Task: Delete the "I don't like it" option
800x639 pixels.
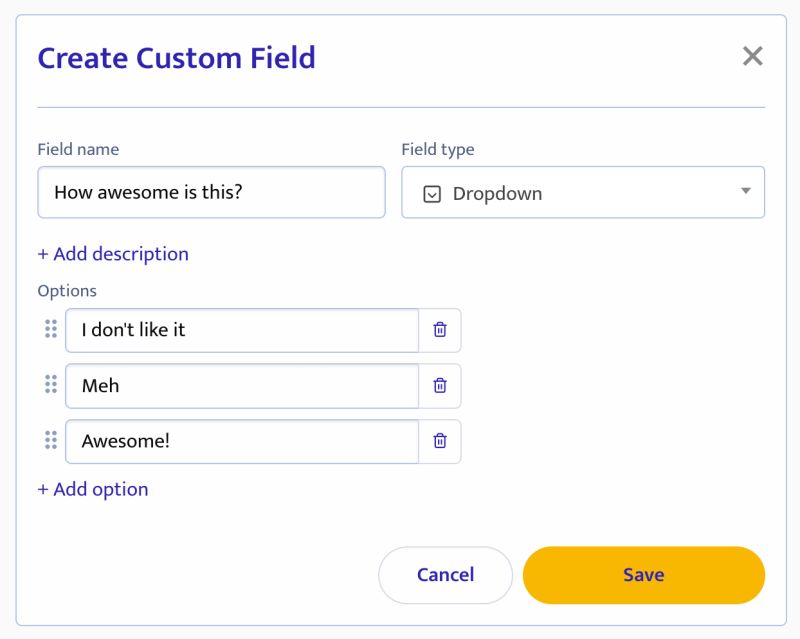Action: (x=440, y=330)
